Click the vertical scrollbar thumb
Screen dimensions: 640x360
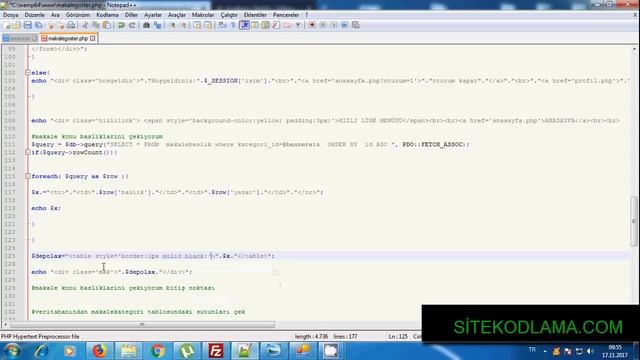[634, 221]
